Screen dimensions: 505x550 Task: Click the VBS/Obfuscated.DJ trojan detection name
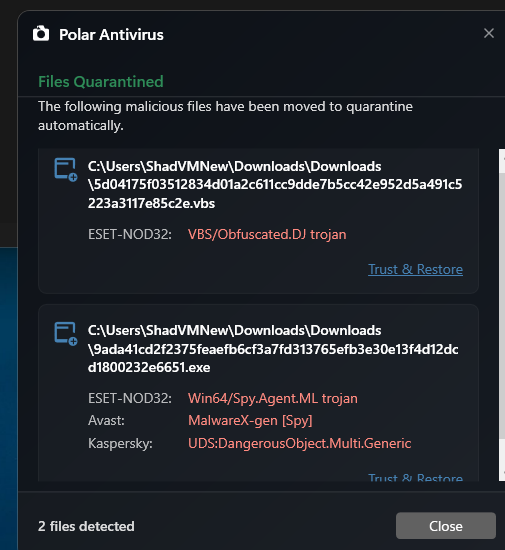click(267, 234)
